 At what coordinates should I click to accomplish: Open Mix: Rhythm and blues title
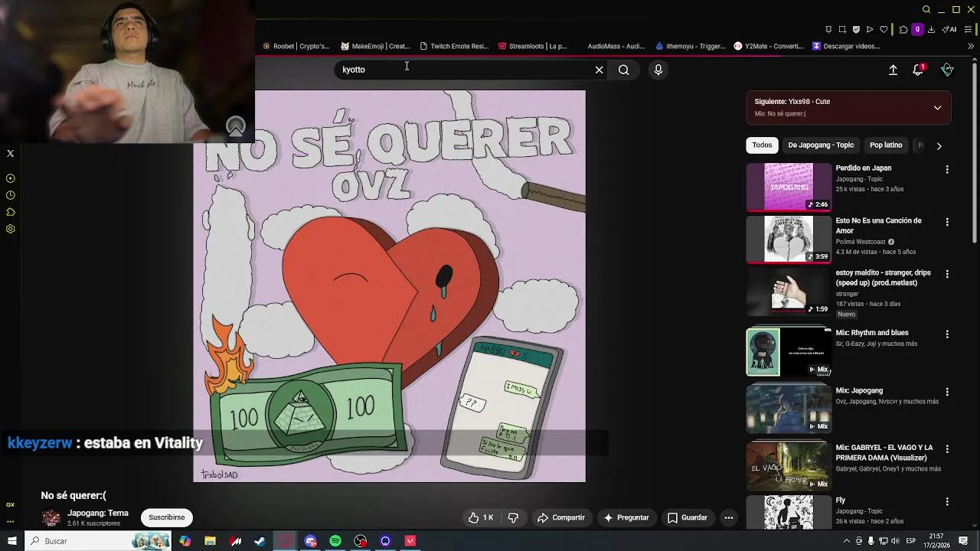(x=872, y=333)
